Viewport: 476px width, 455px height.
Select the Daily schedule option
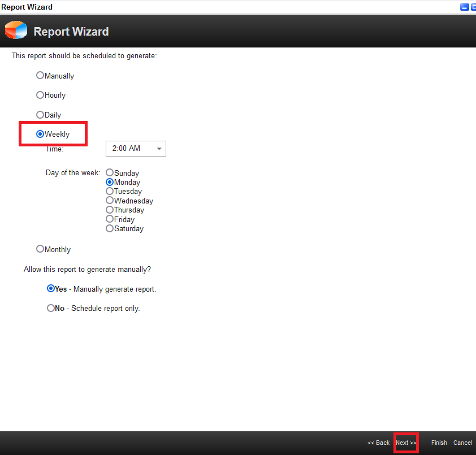[40, 115]
